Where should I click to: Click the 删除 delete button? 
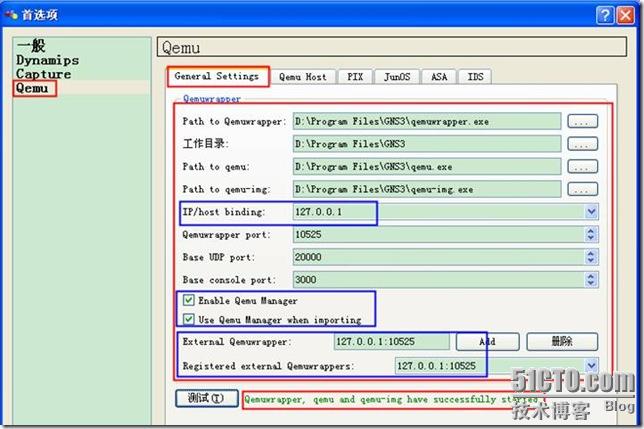click(562, 342)
